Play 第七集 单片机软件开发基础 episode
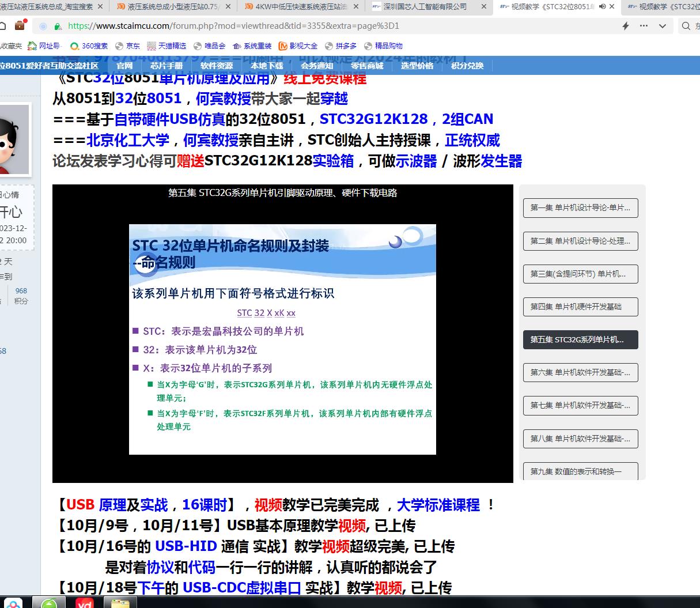The width and height of the screenshot is (700, 608). (581, 405)
